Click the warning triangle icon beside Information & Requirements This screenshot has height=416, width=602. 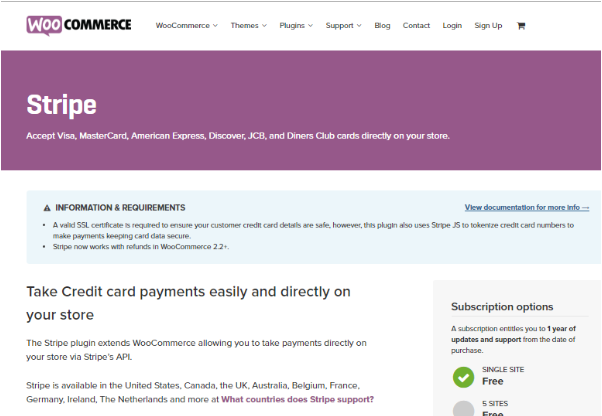(x=47, y=208)
